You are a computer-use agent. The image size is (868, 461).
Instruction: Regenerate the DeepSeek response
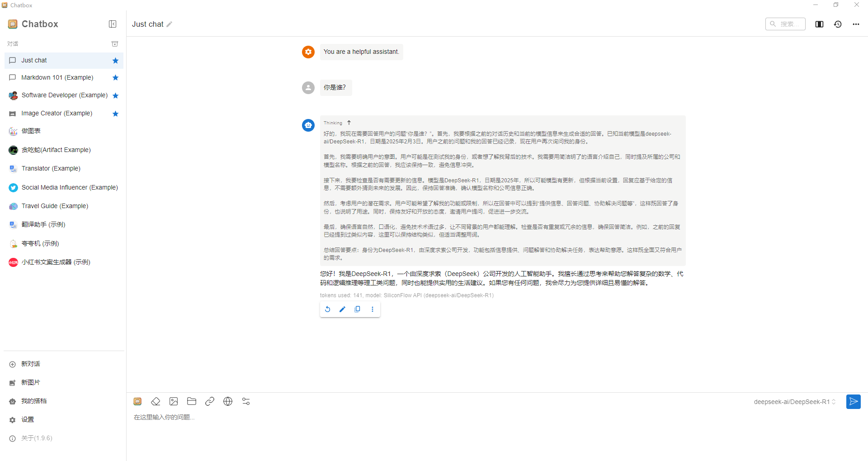click(x=328, y=309)
